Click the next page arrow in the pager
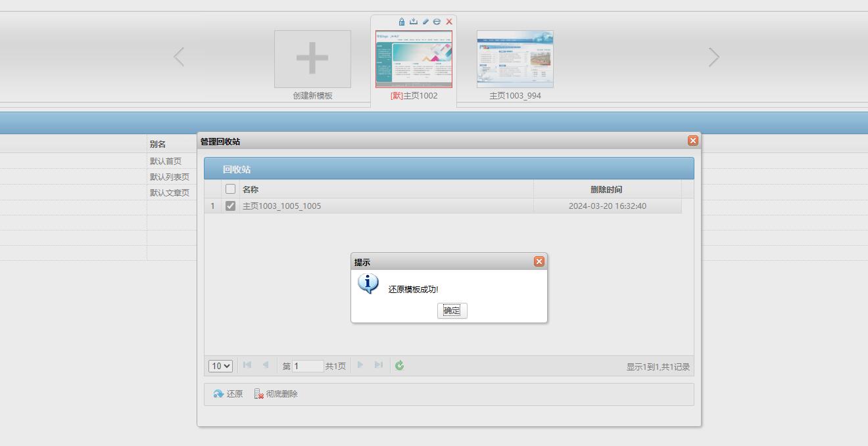868x446 pixels. [x=360, y=365]
